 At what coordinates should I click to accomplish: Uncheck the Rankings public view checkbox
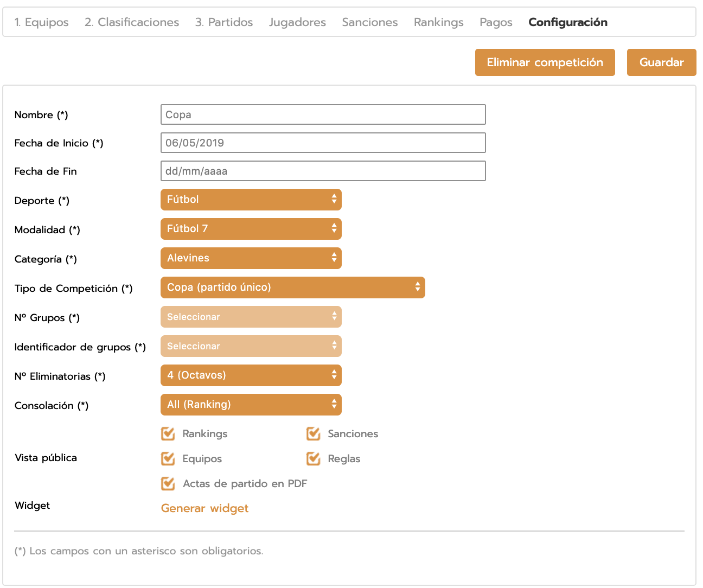[168, 434]
